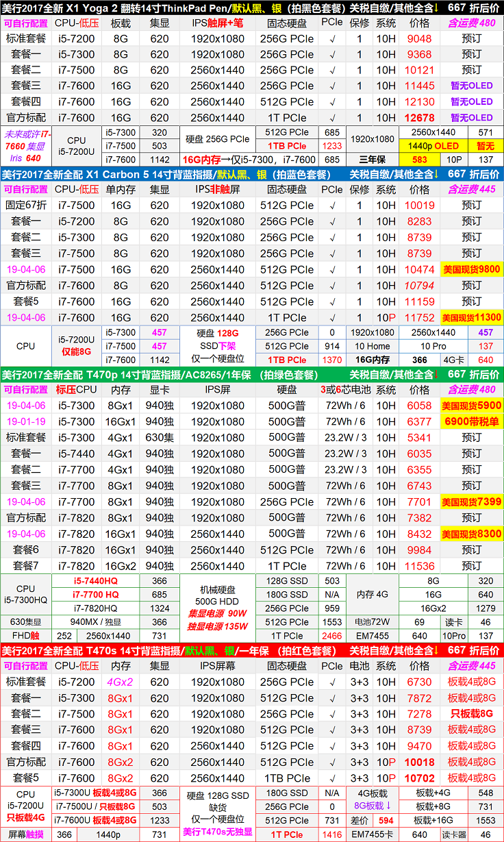
Task: Select the 板载+16G option cell
Action: [433, 820]
